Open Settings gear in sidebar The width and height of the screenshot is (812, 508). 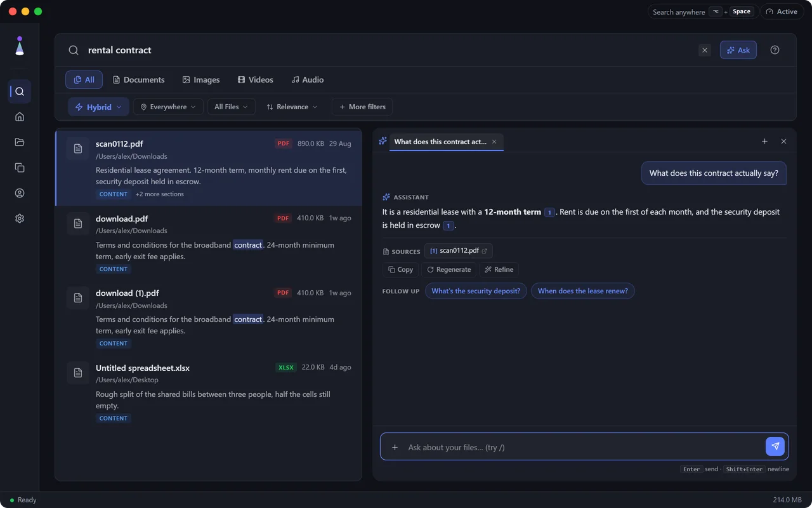point(20,218)
